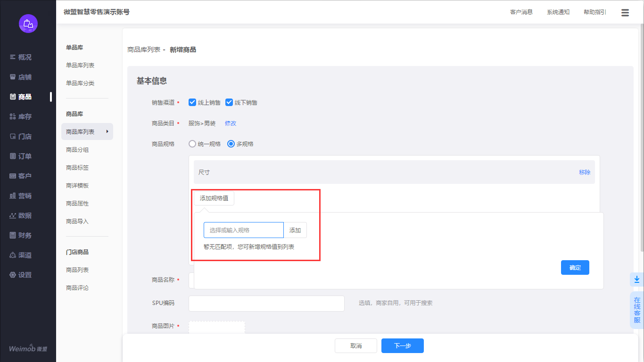This screenshot has height=362, width=644.
Task: Click the 商品图片 upload box
Action: (217, 328)
